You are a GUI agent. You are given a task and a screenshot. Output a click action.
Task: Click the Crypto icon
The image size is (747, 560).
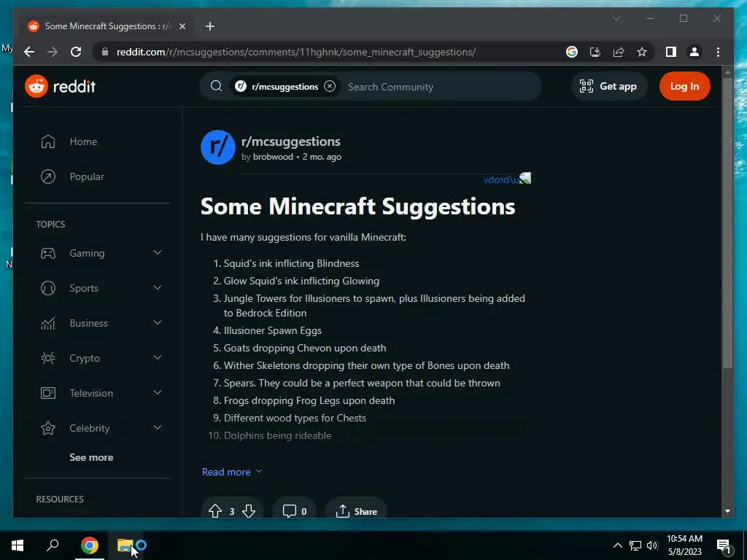coord(48,358)
